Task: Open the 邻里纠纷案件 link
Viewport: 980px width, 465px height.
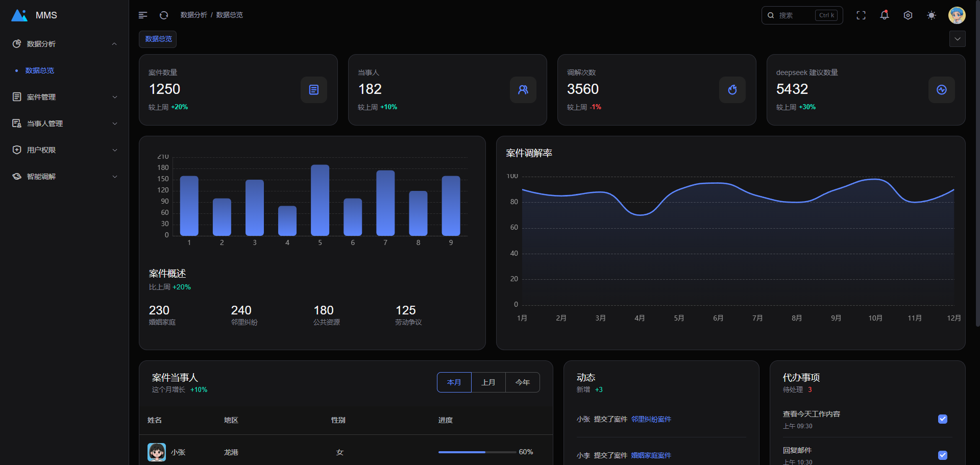Action: 651,419
